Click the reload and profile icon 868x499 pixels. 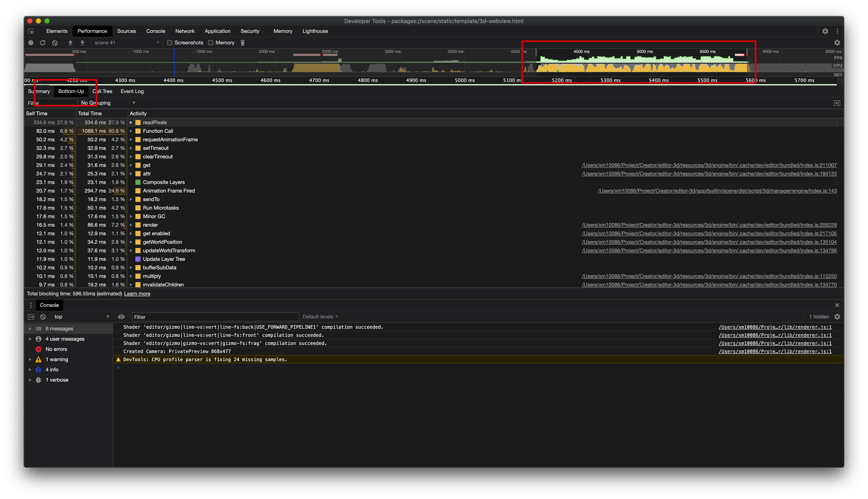click(x=43, y=43)
